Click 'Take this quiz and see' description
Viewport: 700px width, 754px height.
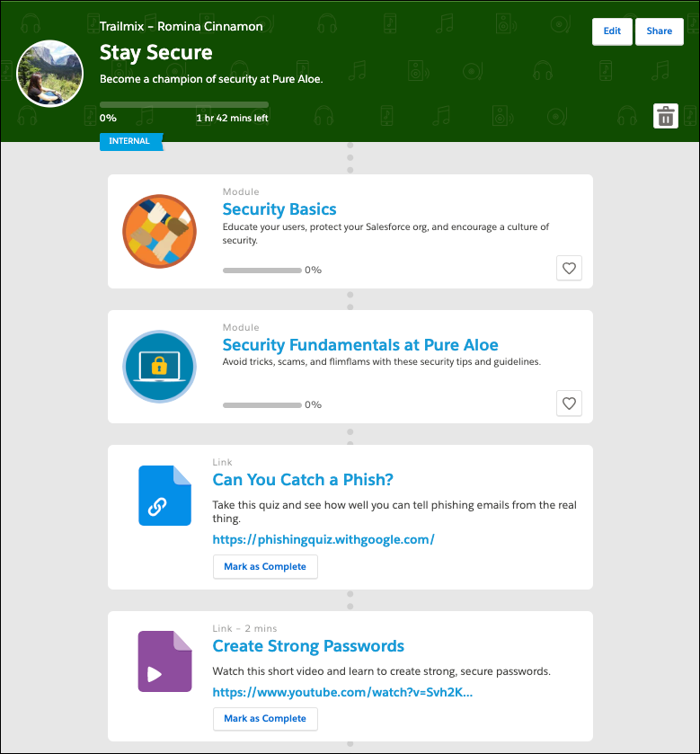394,511
